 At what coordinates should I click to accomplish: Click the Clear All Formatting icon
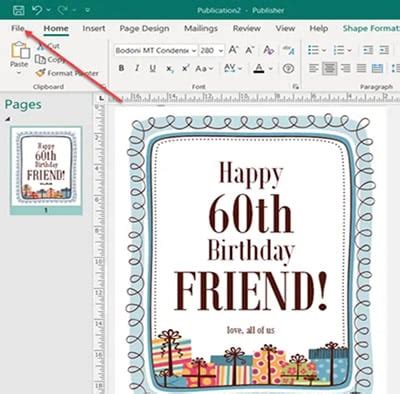click(x=269, y=50)
